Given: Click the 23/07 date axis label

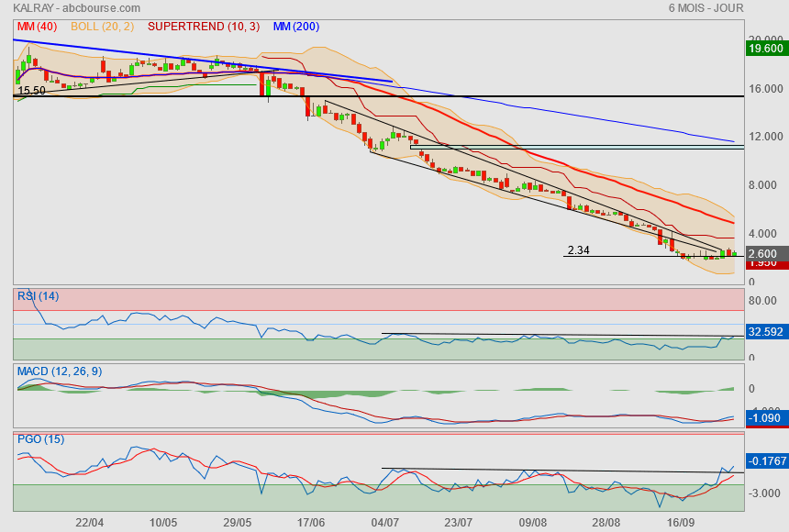Looking at the screenshot, I should click(x=459, y=522).
